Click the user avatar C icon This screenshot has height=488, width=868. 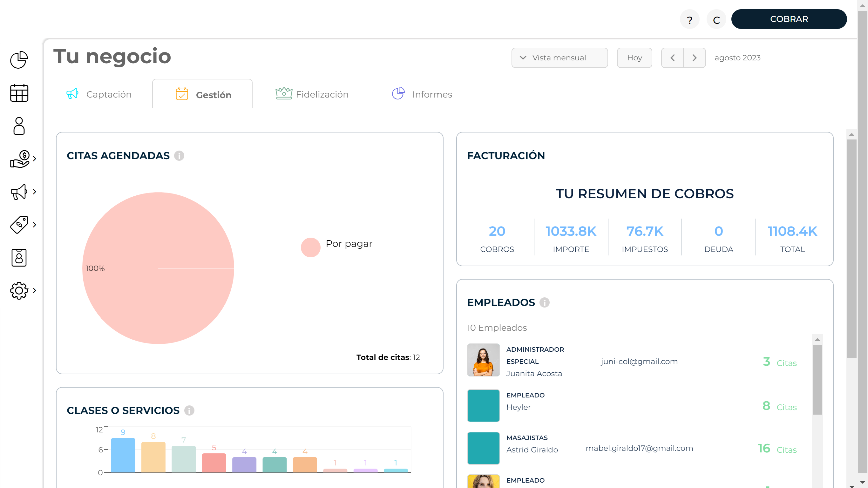(716, 20)
